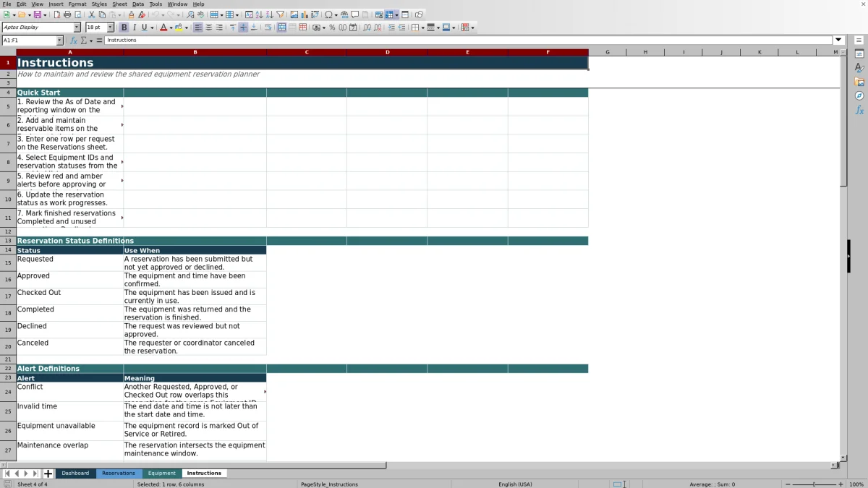Click the Sort Ascending icon
Image resolution: width=868 pixels, height=488 pixels.
259,14
